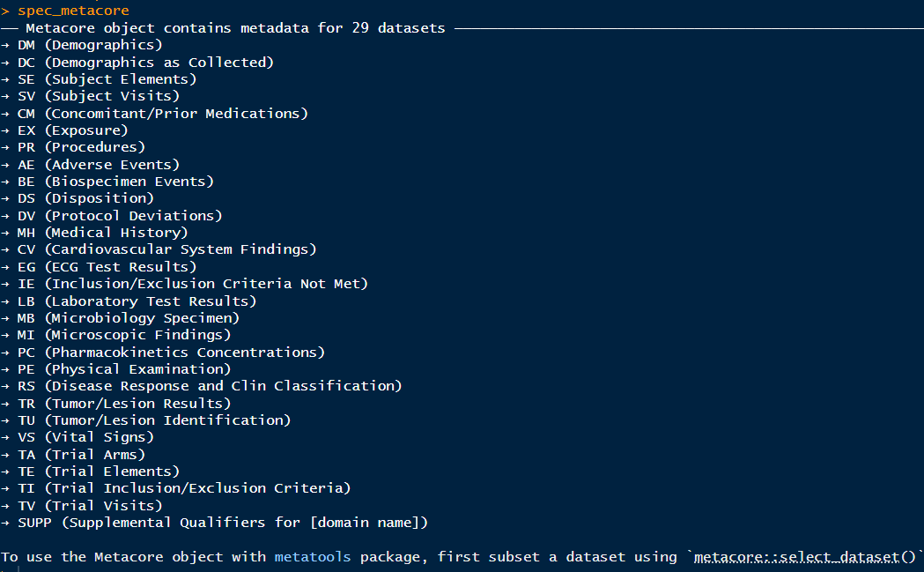Select the AE (Adverse Events) entry
This screenshot has height=572, width=924.
pyautogui.click(x=98, y=164)
